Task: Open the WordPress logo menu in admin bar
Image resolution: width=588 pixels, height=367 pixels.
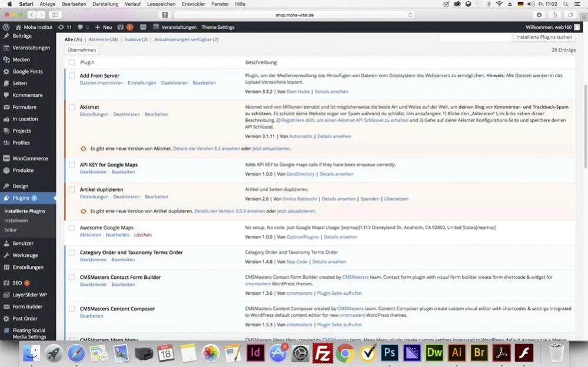Action: [x=6, y=27]
